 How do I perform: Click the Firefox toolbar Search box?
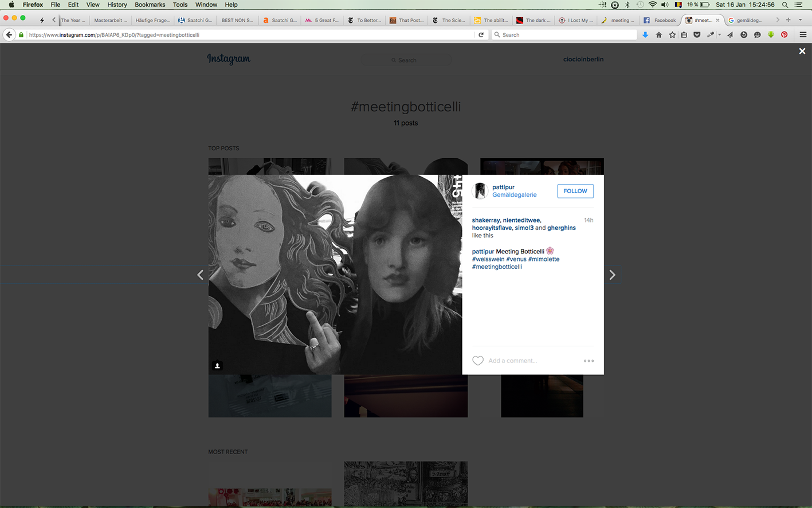(564, 35)
